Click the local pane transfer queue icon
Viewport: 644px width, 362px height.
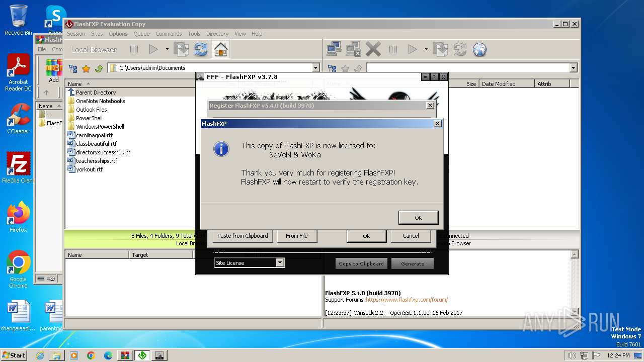[x=181, y=49]
